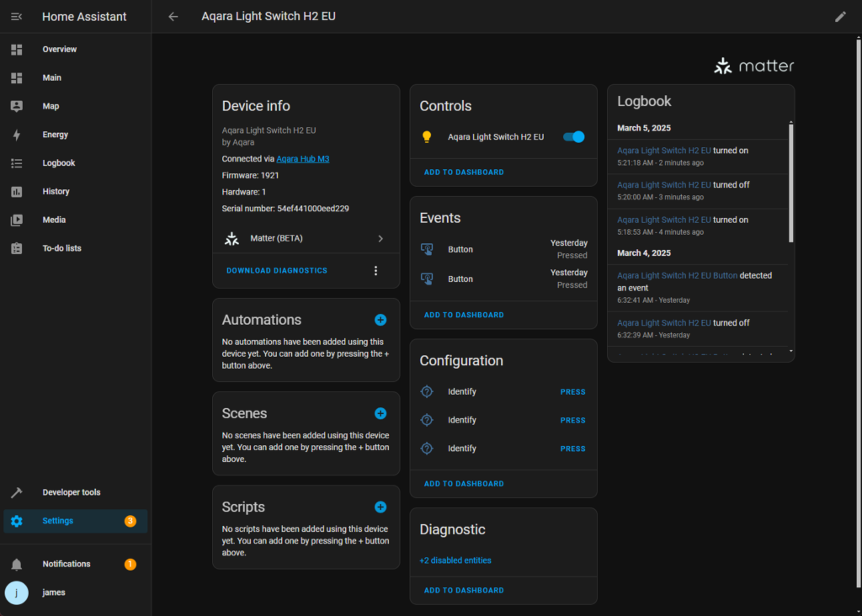Image resolution: width=862 pixels, height=616 pixels.
Task: Go back using the header arrow
Action: 173,17
